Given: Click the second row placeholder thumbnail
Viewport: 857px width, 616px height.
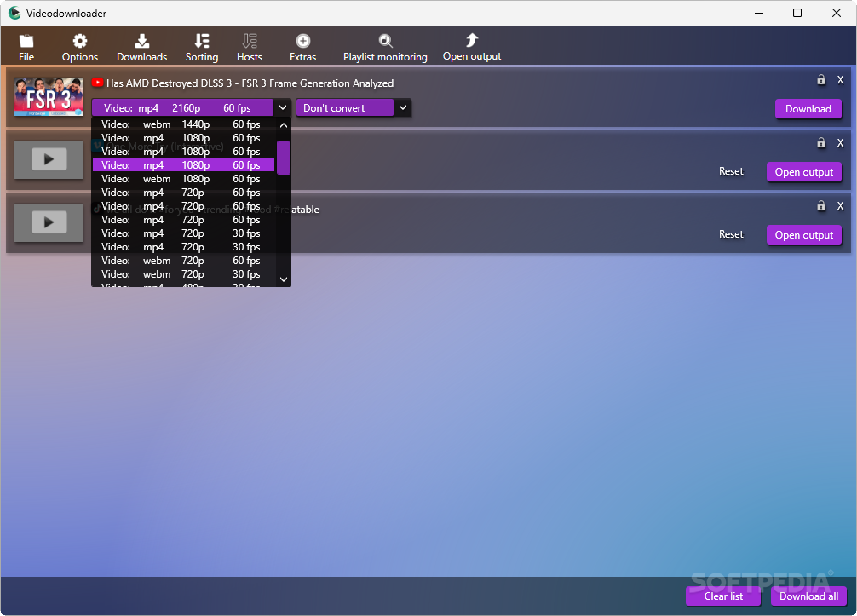Looking at the screenshot, I should [49, 159].
